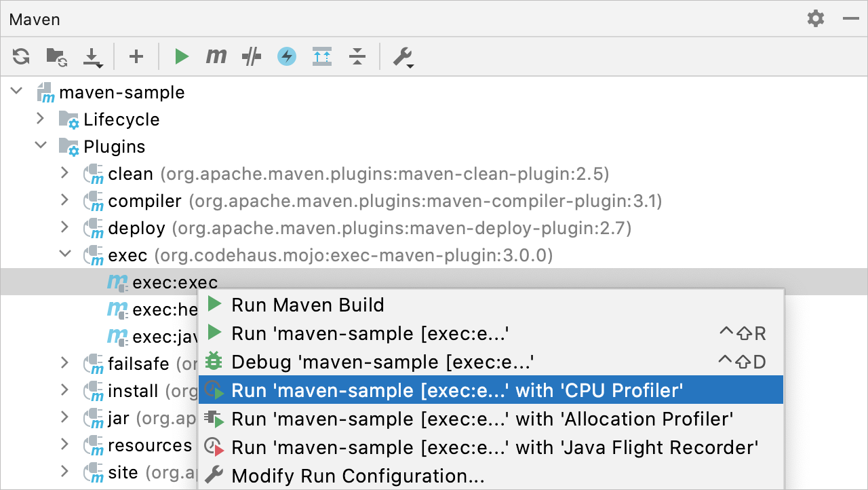Open the Maven tool window options gear
The height and width of the screenshot is (490, 868).
pos(815,19)
